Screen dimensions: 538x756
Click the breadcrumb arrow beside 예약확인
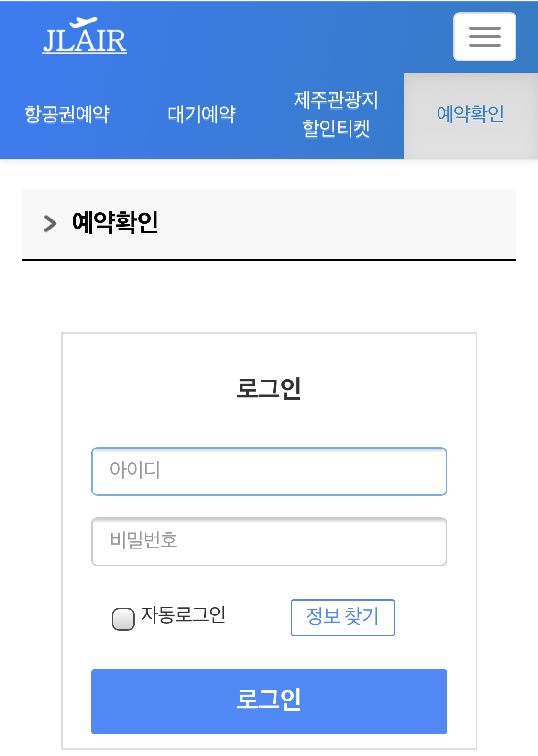[x=49, y=223]
